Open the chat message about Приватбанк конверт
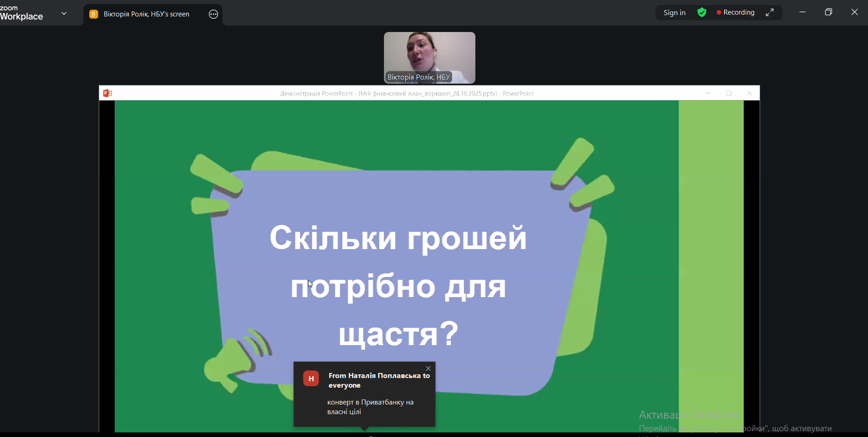Screen dimensions: 868x437 (370, 407)
